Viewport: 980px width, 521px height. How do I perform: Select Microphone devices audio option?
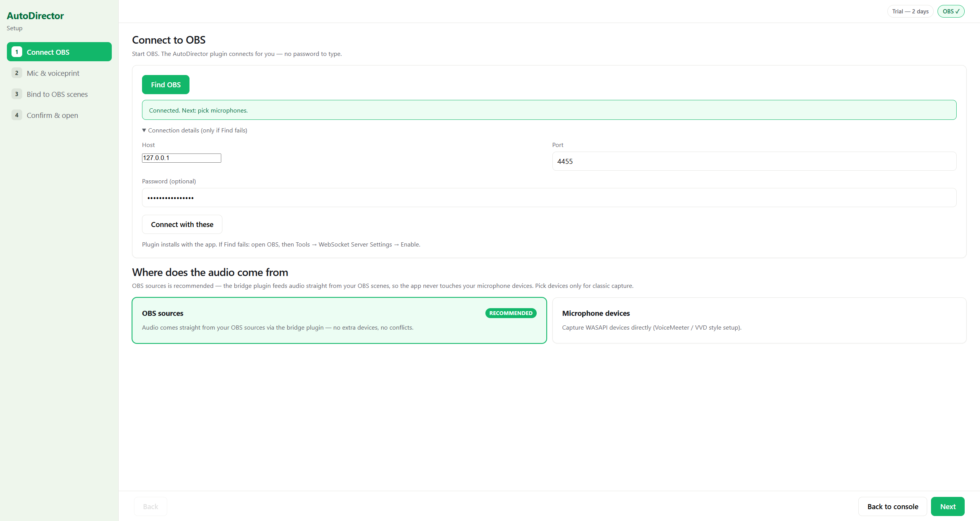point(759,320)
